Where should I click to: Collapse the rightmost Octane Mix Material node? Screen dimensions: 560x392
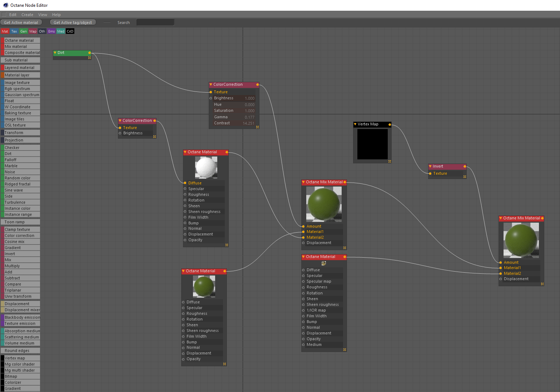501,218
